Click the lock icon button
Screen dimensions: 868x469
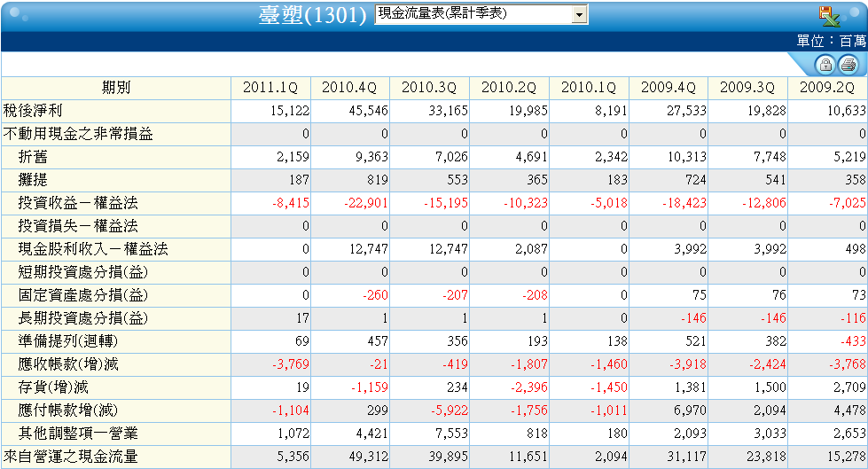pos(825,65)
